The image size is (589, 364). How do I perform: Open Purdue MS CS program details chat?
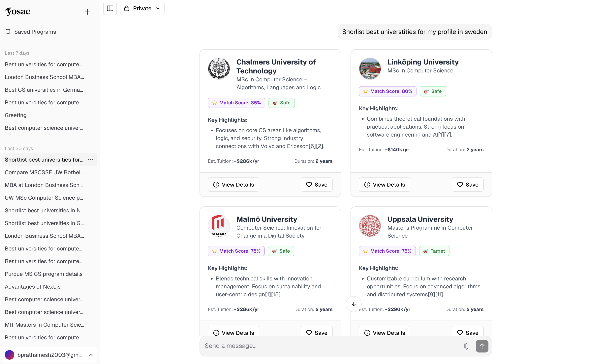pos(44,274)
